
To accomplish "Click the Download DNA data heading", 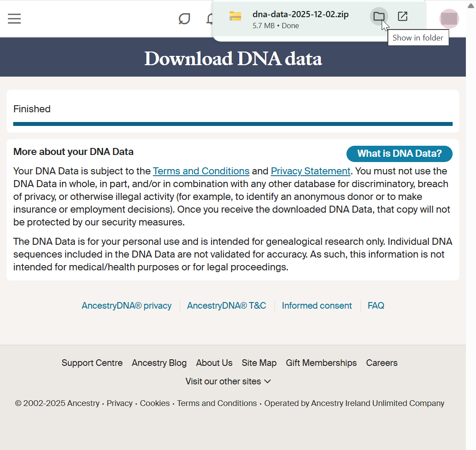I will coord(233,59).
